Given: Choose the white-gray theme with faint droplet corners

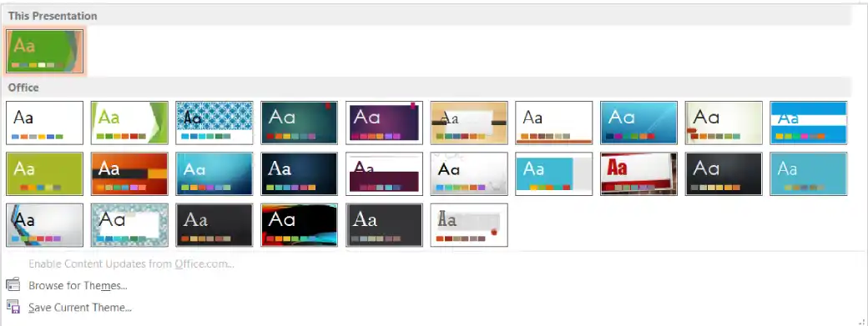Looking at the screenshot, I should click(x=469, y=174).
